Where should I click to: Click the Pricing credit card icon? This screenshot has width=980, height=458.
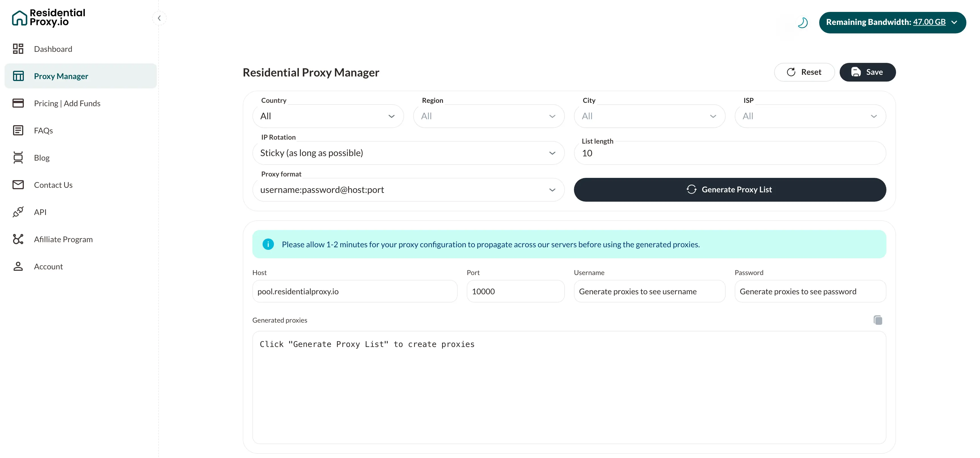click(x=18, y=103)
